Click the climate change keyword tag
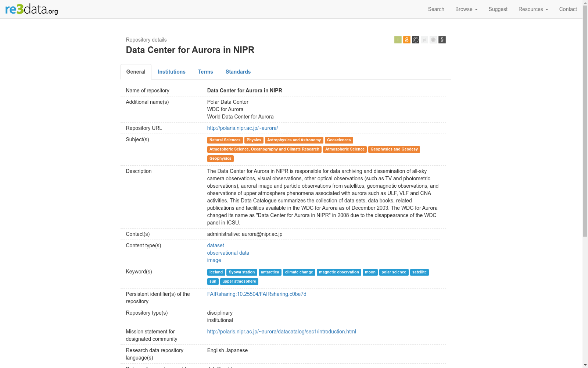 click(299, 272)
